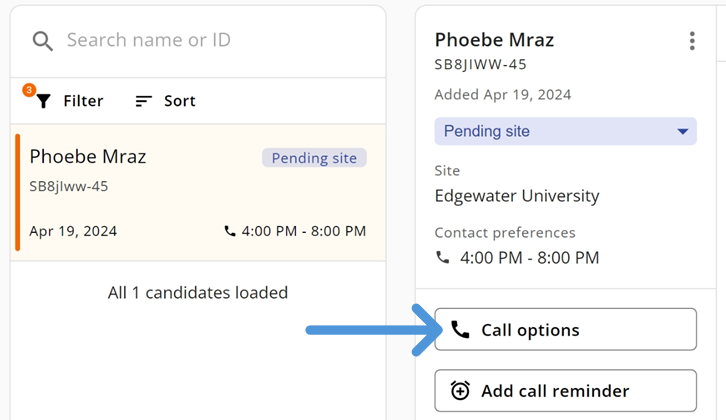The height and width of the screenshot is (420, 726).
Task: Click the Edgewater University site name
Action: 517,196
